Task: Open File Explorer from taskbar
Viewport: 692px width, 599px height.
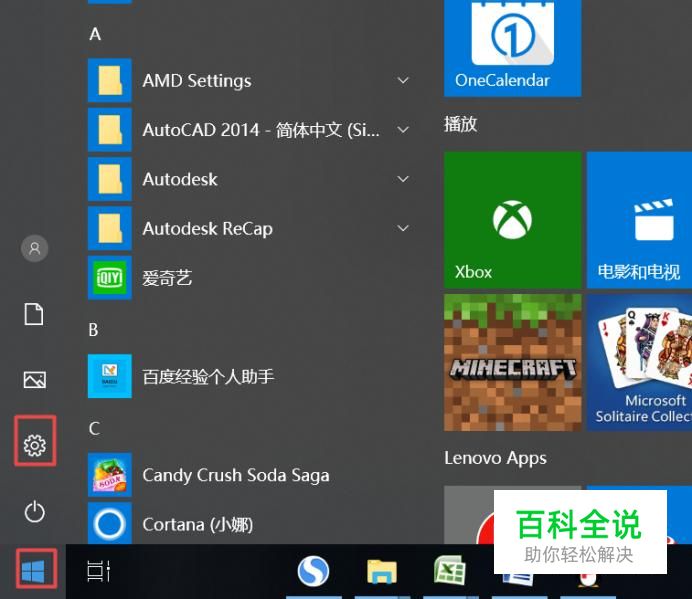Action: [382, 571]
